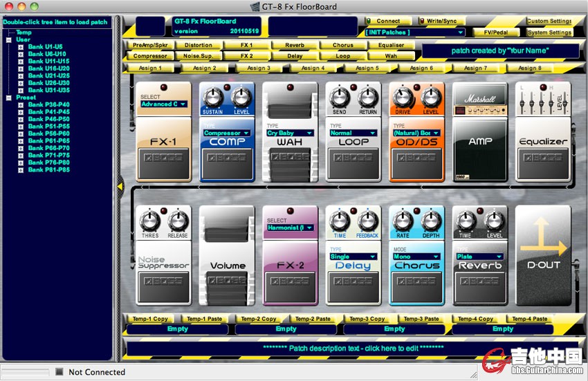Open the LOOP type Normal dropdown
Image resolution: width=588 pixels, height=381 pixels.
point(353,133)
